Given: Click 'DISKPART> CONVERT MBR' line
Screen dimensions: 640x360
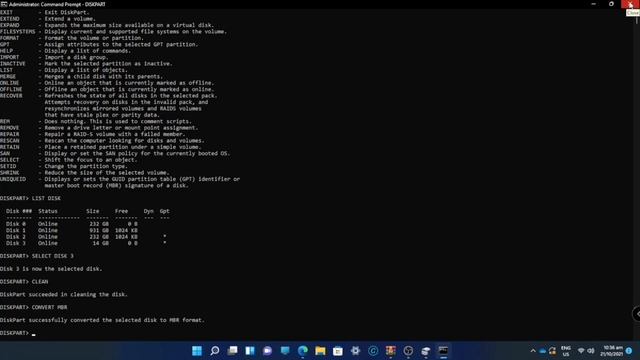Looking at the screenshot, I should pos(33,307).
